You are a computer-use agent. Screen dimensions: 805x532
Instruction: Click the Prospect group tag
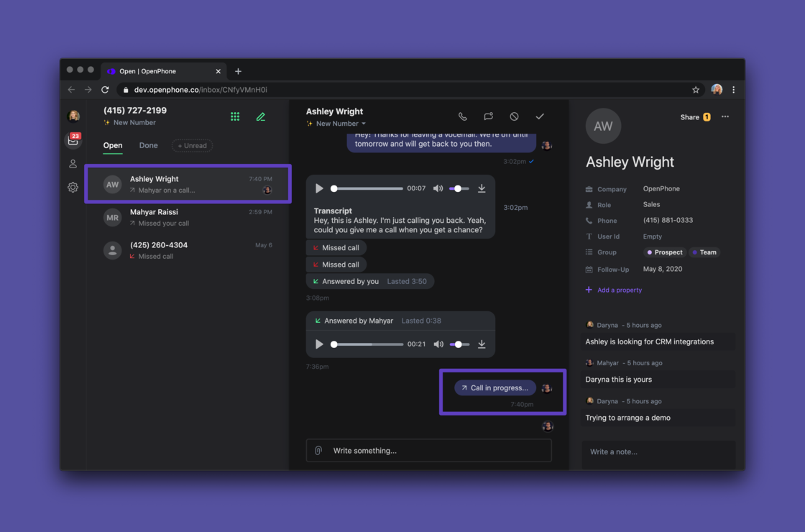[x=664, y=252]
